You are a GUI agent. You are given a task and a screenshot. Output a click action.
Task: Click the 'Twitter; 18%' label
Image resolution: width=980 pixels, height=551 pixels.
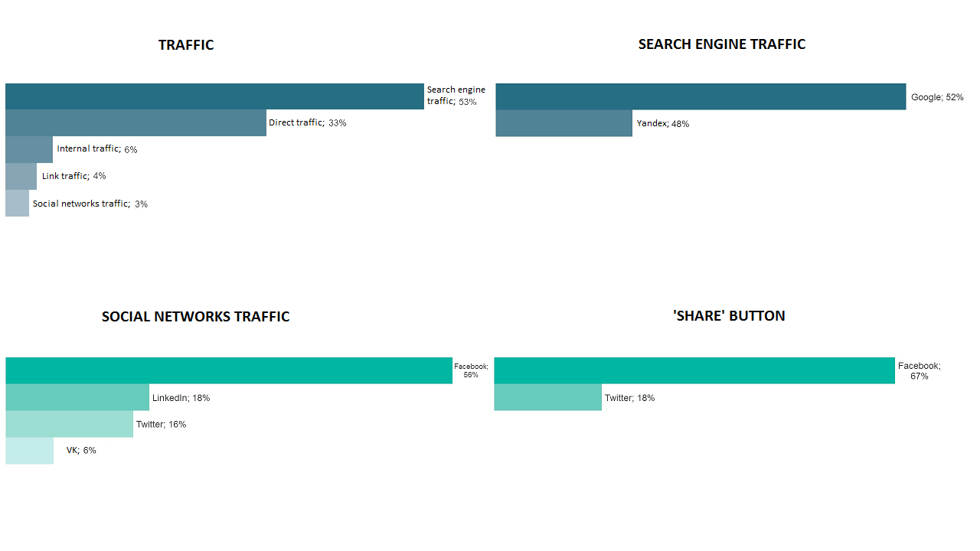coord(629,398)
